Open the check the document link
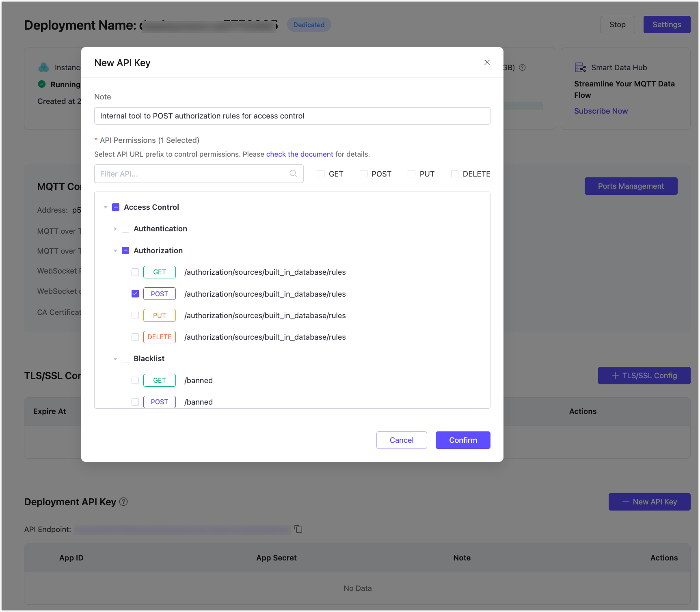700x612 pixels. (x=299, y=154)
